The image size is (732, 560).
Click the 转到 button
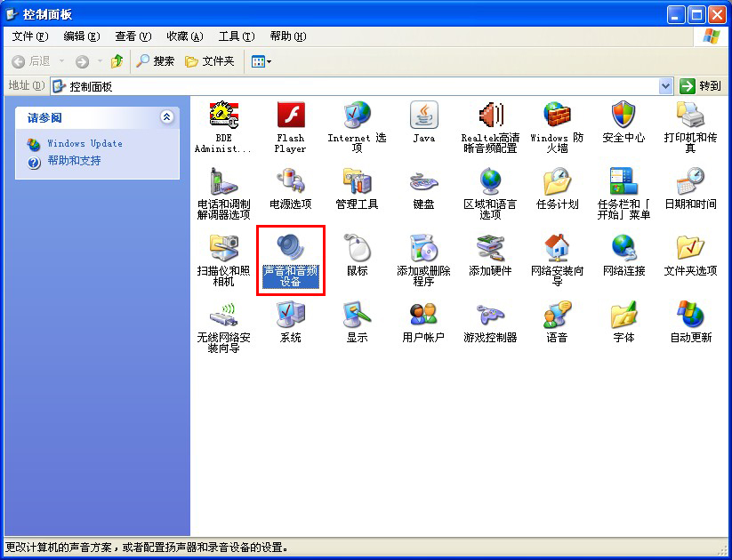(x=701, y=86)
